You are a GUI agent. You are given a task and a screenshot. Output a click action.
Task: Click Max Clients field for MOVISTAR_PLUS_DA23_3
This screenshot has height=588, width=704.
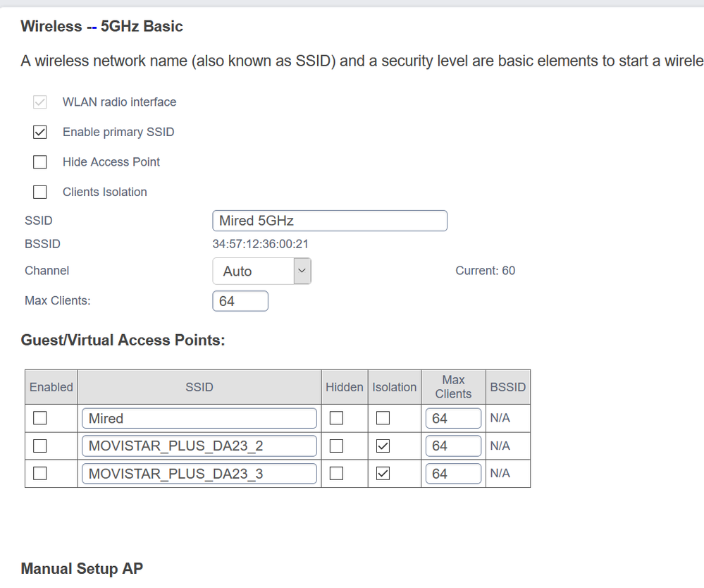click(453, 473)
